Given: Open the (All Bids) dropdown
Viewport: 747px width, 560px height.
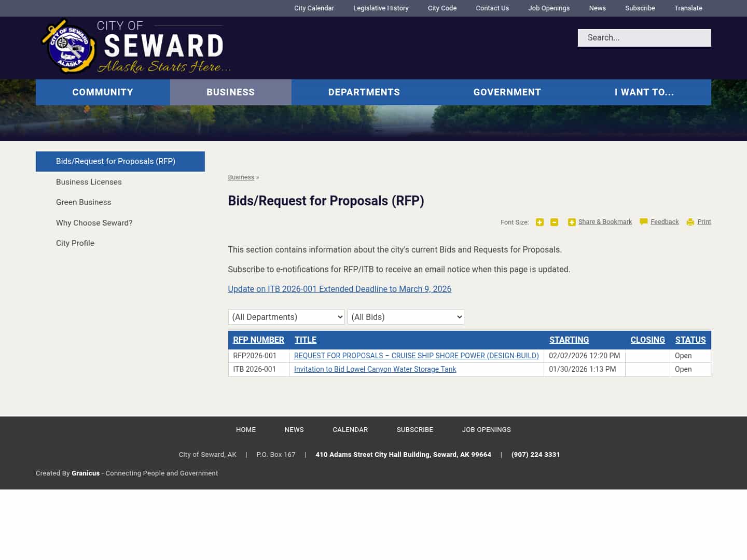Looking at the screenshot, I should 406,317.
